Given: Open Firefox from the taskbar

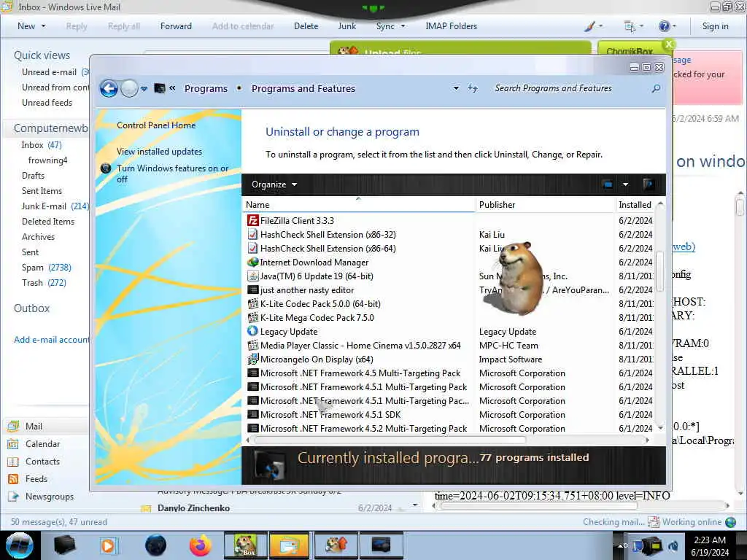Looking at the screenshot, I should (x=200, y=545).
